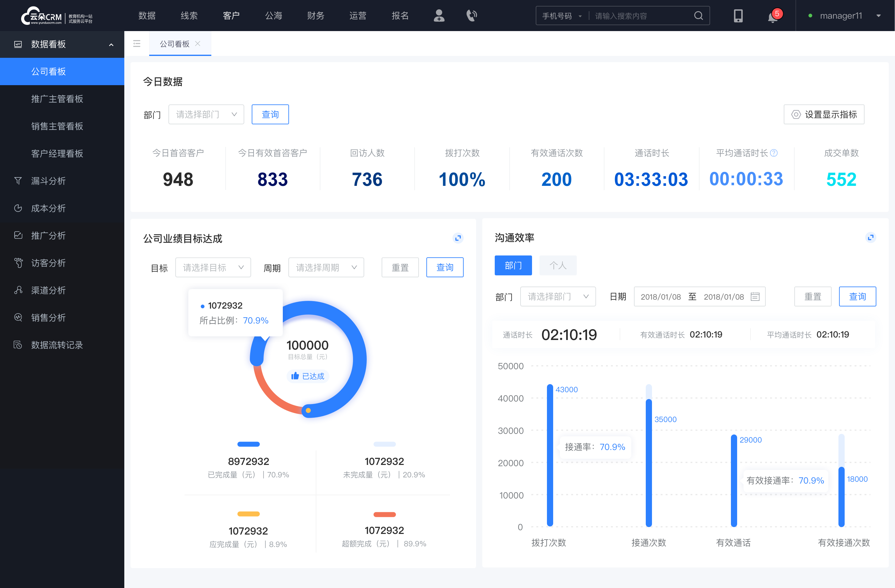Click the 渠道分析 channel analysis icon

pos(18,290)
